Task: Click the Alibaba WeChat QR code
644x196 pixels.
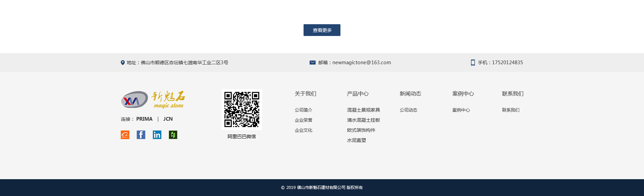Action: coord(241,110)
